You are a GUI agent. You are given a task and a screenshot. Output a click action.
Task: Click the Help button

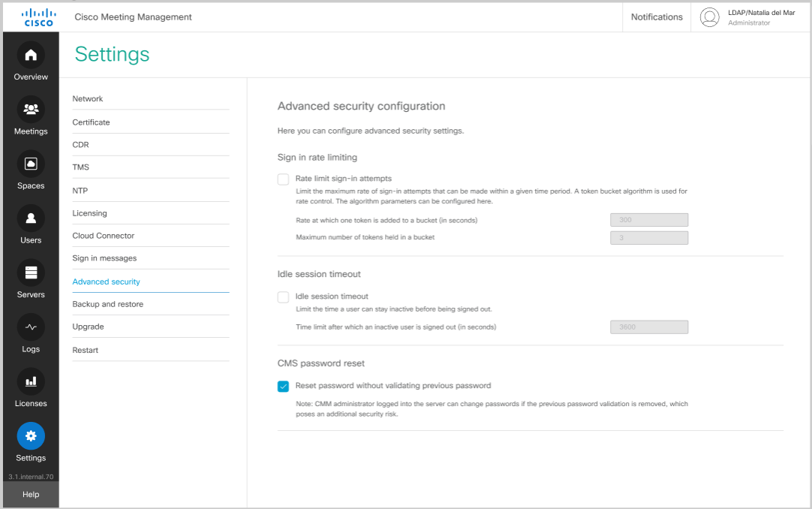[31, 495]
